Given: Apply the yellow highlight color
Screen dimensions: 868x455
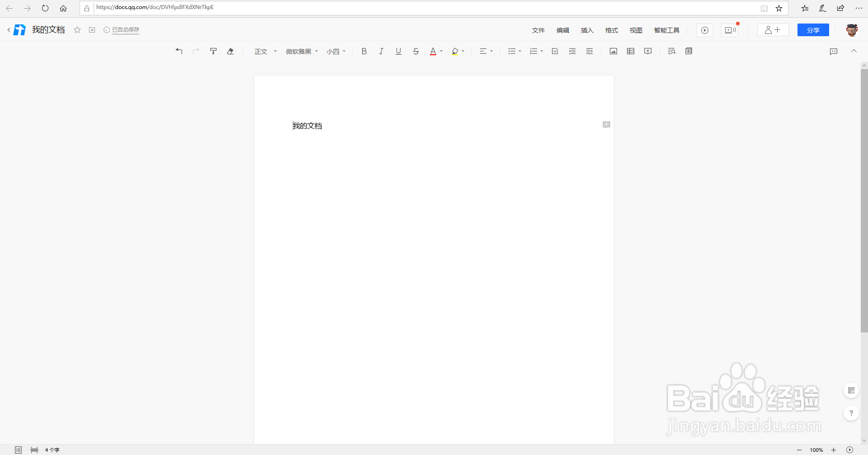Looking at the screenshot, I should (x=455, y=51).
